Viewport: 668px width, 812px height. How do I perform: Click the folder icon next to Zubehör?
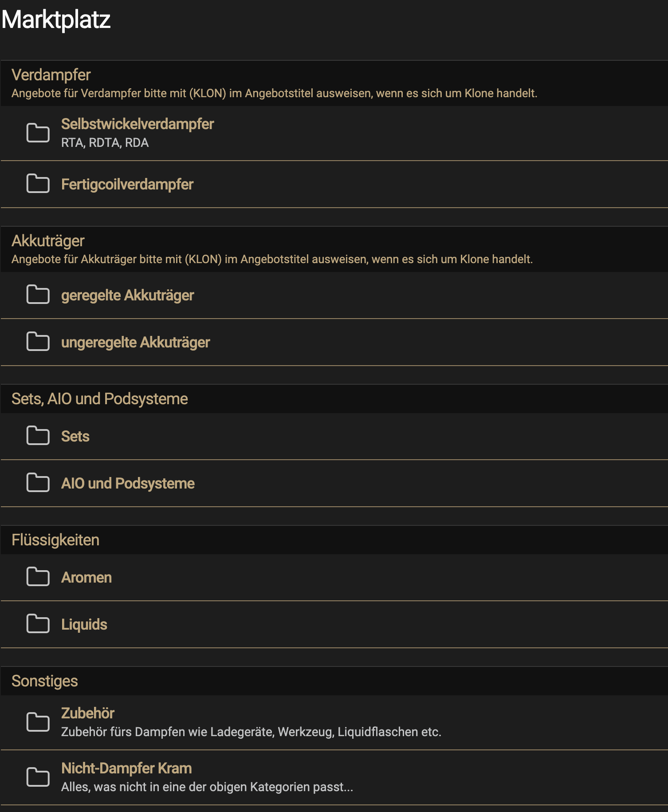(38, 722)
